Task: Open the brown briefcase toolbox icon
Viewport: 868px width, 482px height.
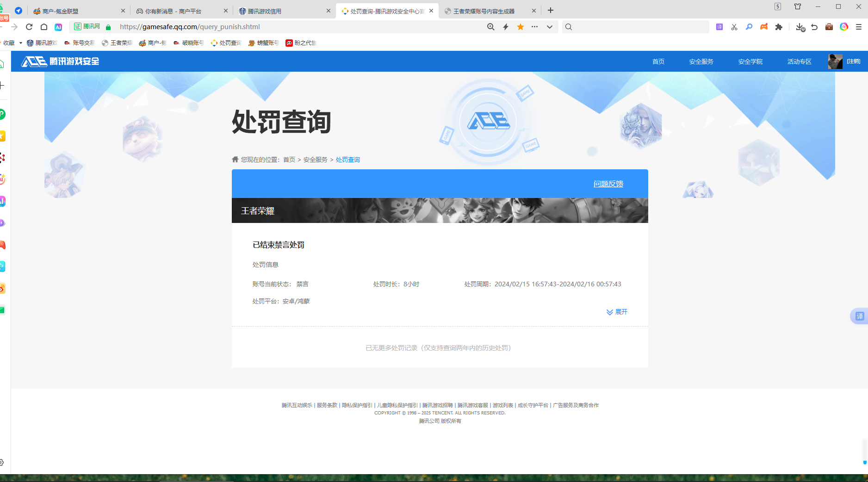Action: (x=829, y=27)
